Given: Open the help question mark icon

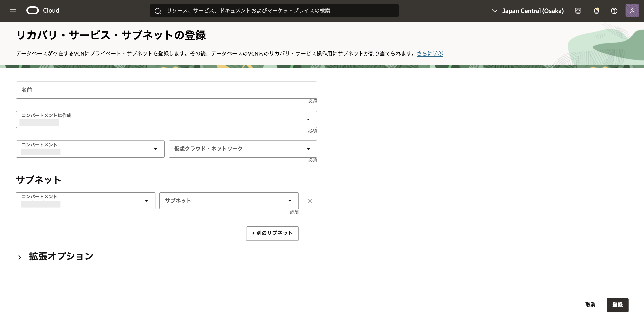Looking at the screenshot, I should pyautogui.click(x=614, y=11).
